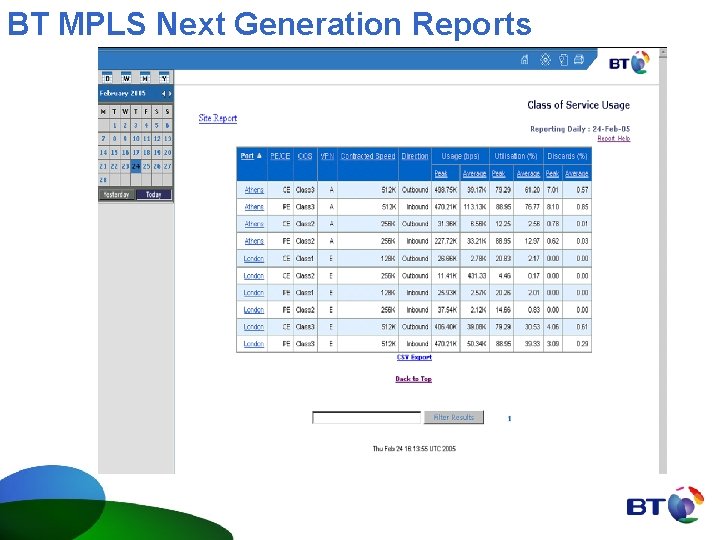This screenshot has height=540, width=720.
Task: Click the 'Reporting Daily : 24-Feb-05' text
Action: pyautogui.click(x=580, y=129)
